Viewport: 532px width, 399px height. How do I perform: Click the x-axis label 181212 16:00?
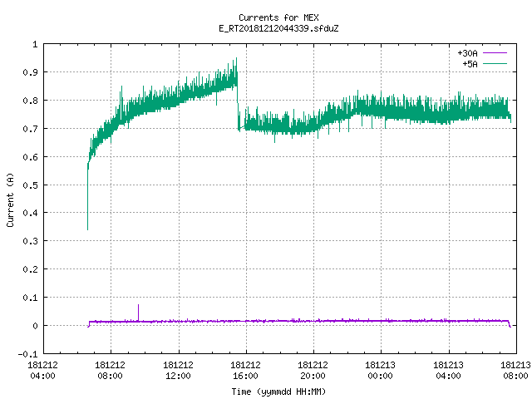246,370
